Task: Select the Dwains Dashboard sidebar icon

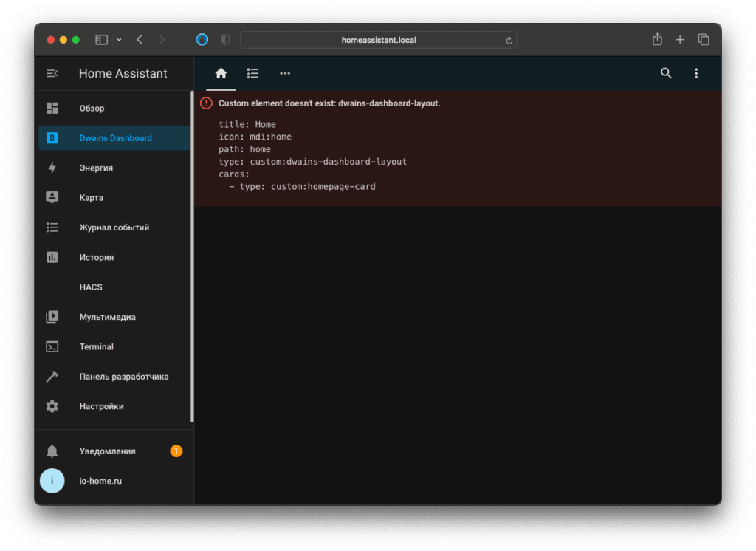Action: tap(52, 138)
